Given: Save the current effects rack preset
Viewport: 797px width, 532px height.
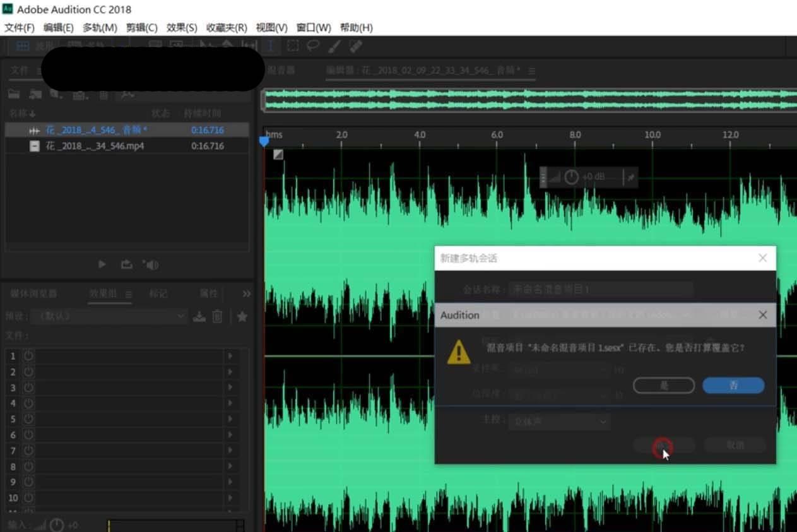Looking at the screenshot, I should click(199, 316).
